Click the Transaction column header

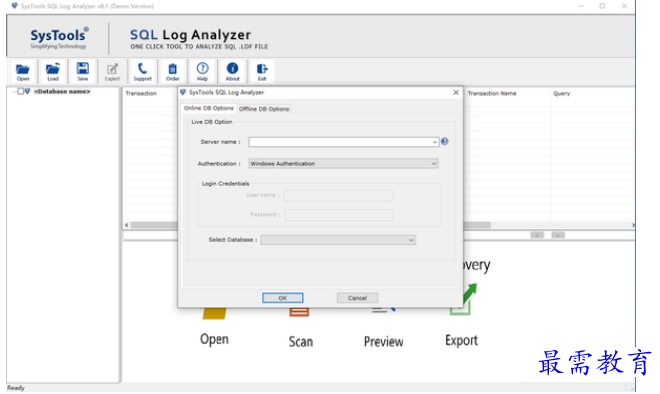pos(141,93)
